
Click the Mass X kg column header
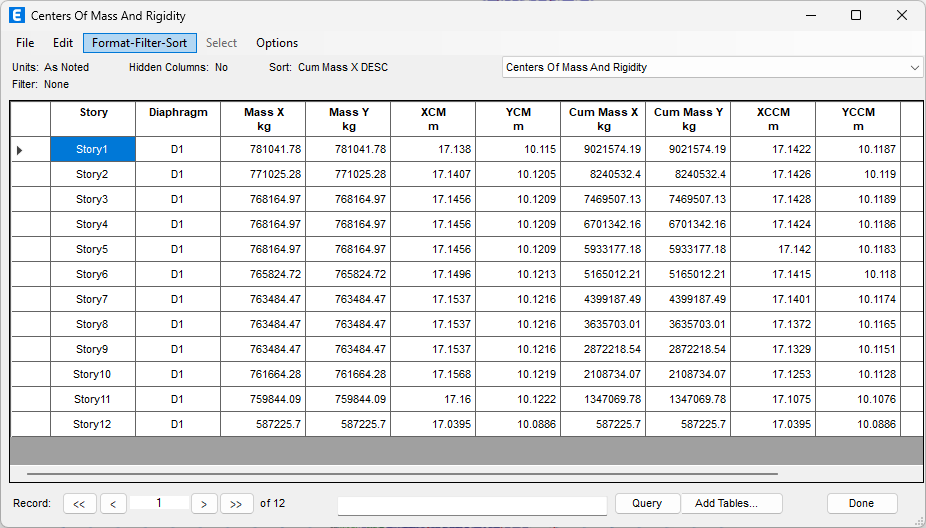click(x=263, y=119)
